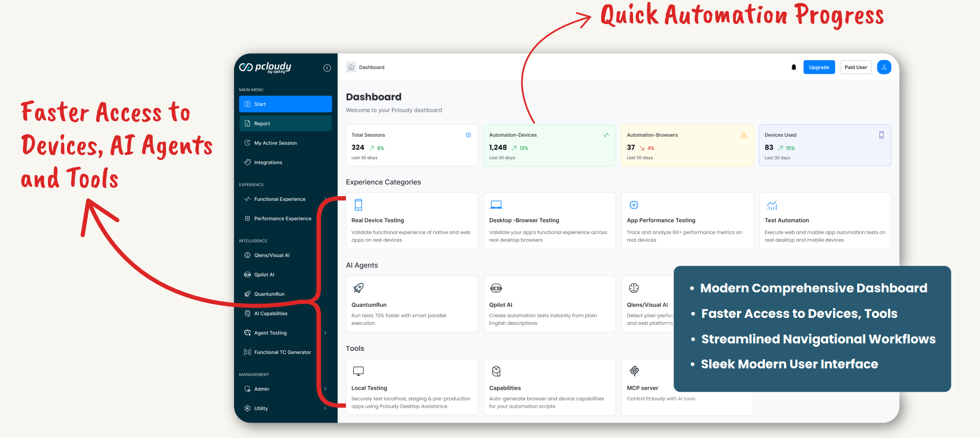Collapse sidebar using the arrow icon
The image size is (980, 438).
327,68
